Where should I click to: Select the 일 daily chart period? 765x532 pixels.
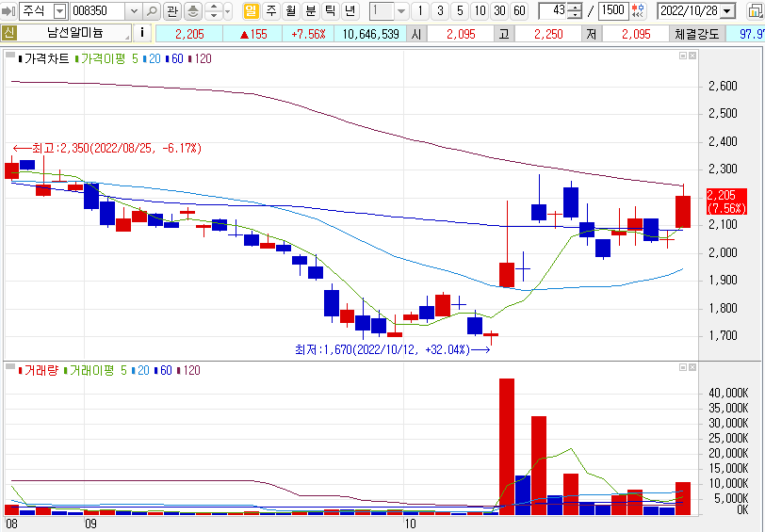click(x=251, y=10)
